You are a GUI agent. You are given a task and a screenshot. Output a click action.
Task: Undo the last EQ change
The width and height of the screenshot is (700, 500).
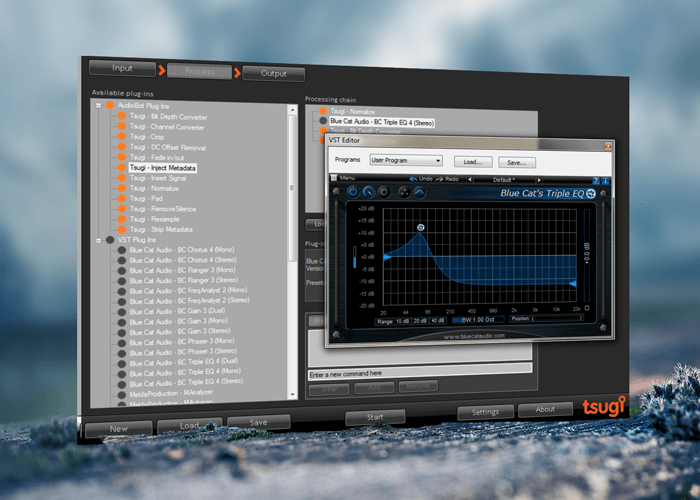point(421,179)
